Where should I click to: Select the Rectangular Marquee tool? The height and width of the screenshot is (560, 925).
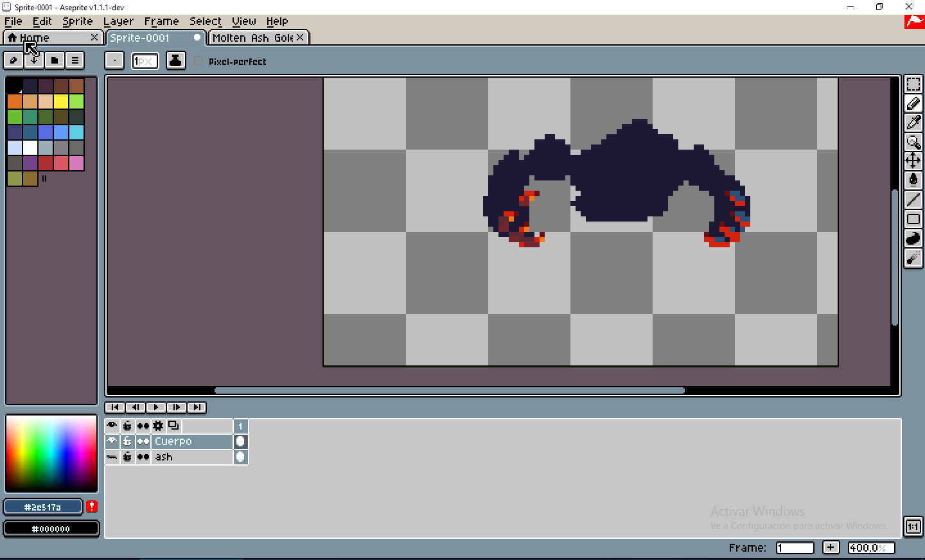(913, 84)
